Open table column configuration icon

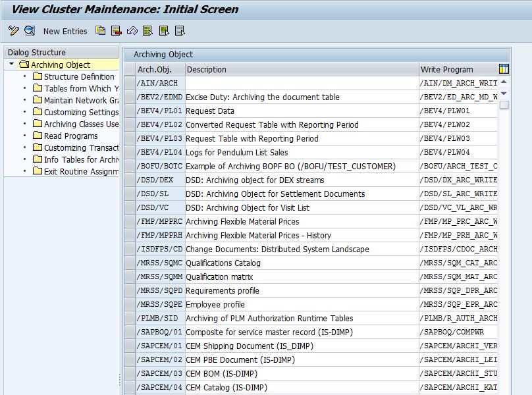[x=504, y=69]
